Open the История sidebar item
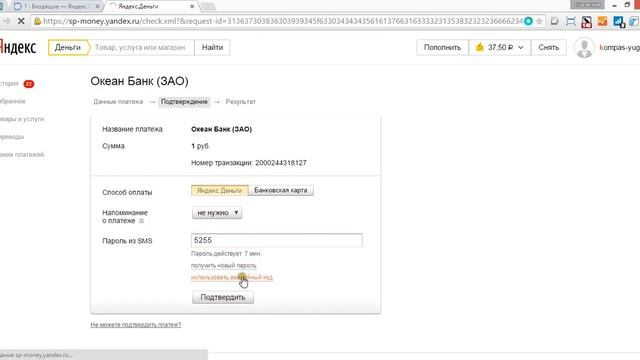 coord(9,84)
